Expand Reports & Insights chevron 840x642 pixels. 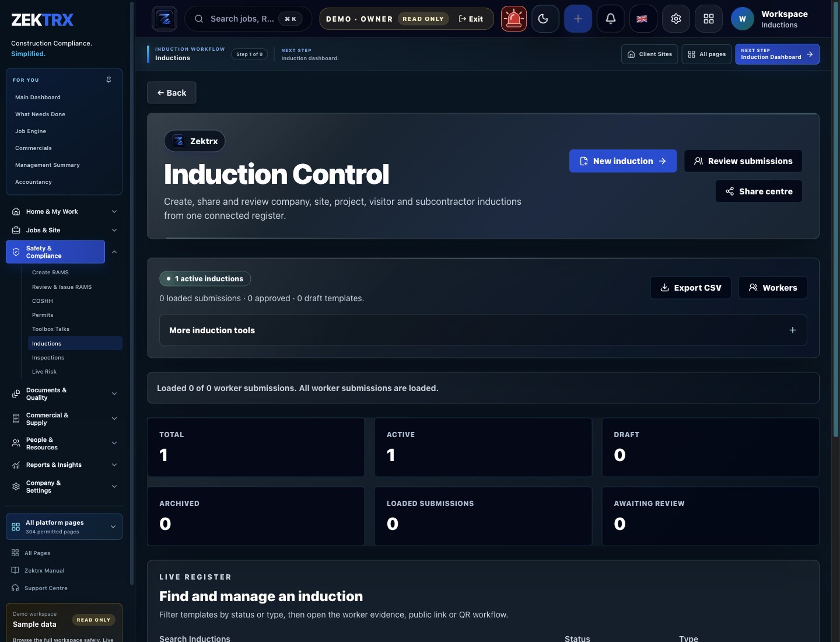[x=114, y=465]
